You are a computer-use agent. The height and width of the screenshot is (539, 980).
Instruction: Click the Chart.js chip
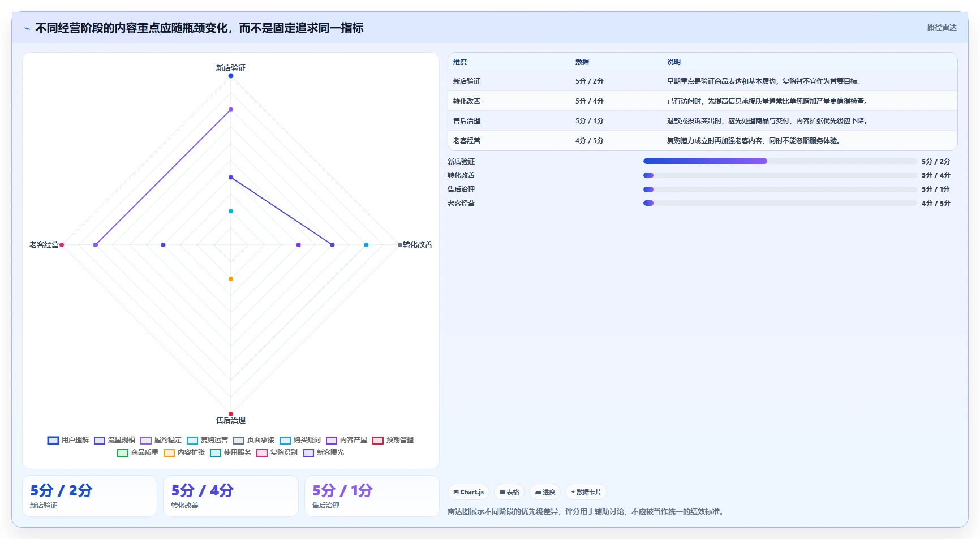pyautogui.click(x=468, y=492)
